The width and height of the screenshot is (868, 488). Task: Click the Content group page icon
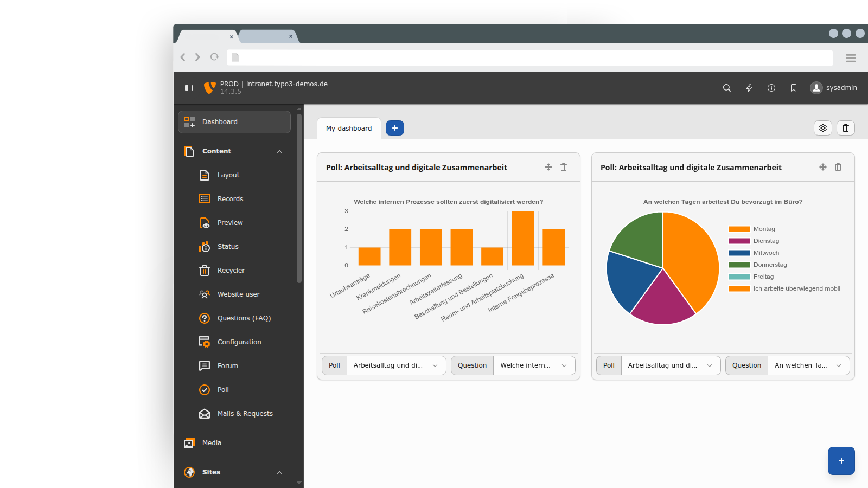coord(189,151)
